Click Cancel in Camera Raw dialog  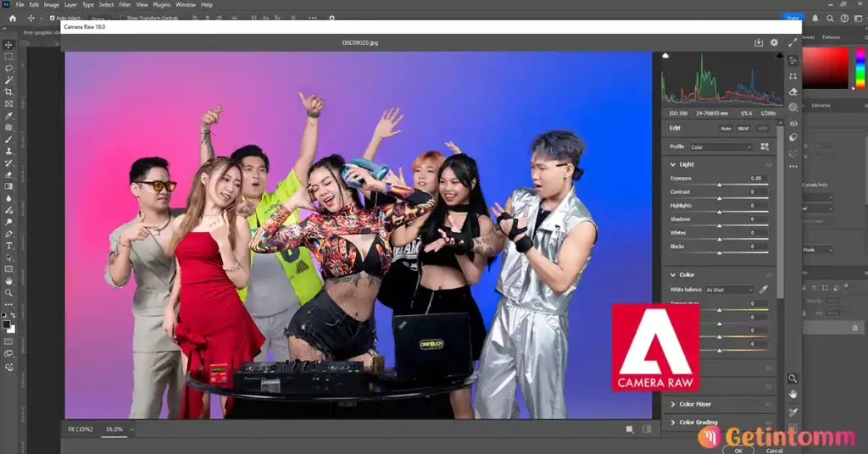click(774, 450)
